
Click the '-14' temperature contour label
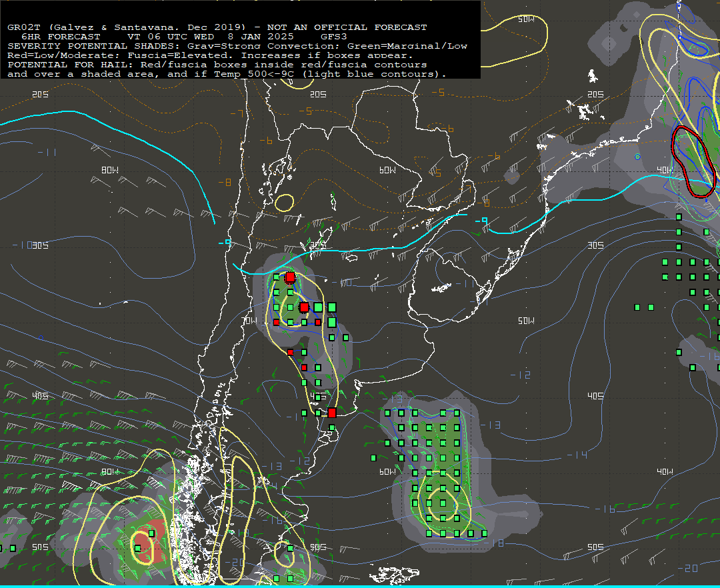pyautogui.click(x=577, y=455)
